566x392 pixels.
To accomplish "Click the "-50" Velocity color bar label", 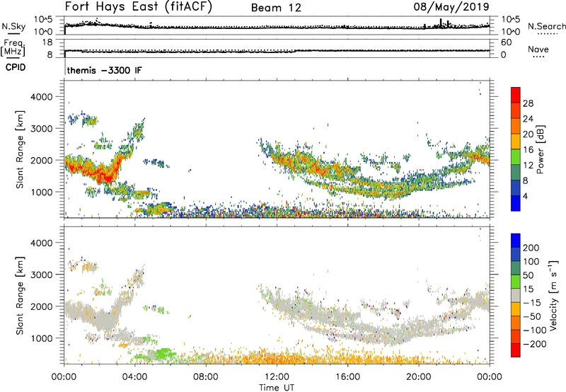I will pos(532,316).
